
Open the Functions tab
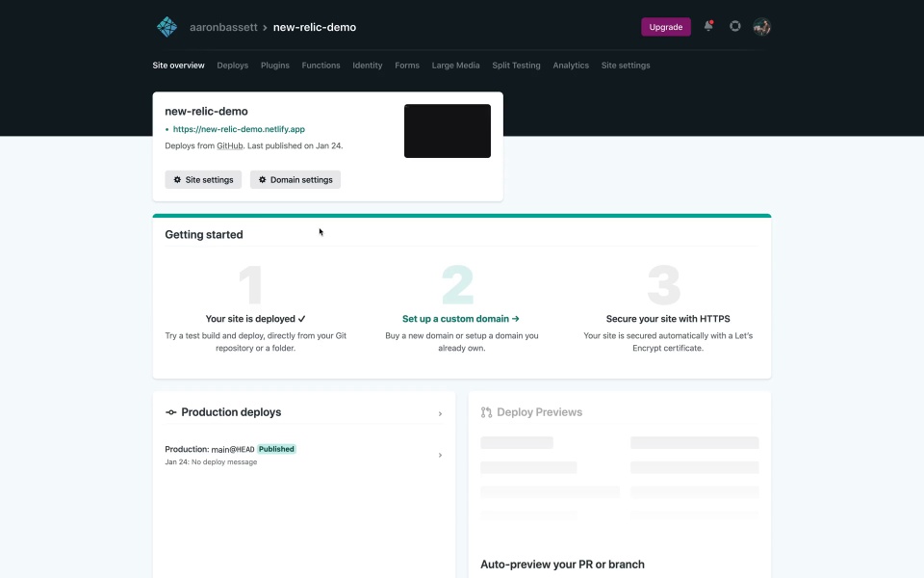pyautogui.click(x=321, y=66)
